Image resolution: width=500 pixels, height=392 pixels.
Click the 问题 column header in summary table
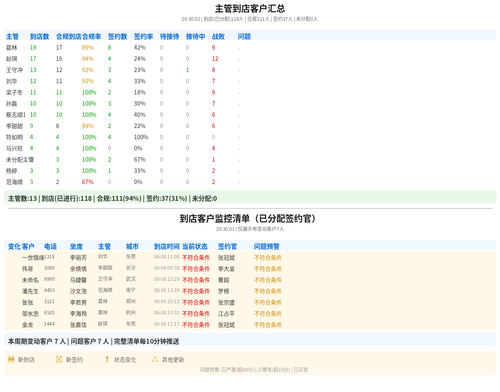tap(244, 36)
